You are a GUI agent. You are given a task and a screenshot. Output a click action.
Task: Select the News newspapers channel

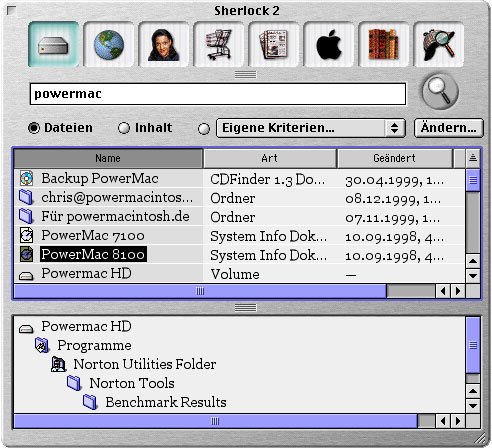tap(274, 44)
